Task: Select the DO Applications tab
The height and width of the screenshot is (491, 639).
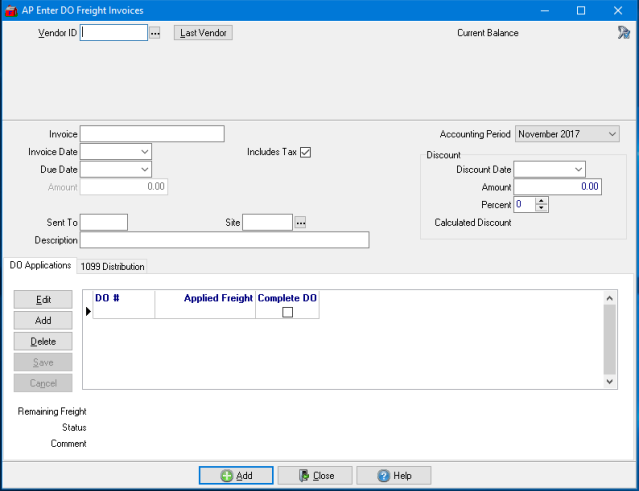Action: 40,265
